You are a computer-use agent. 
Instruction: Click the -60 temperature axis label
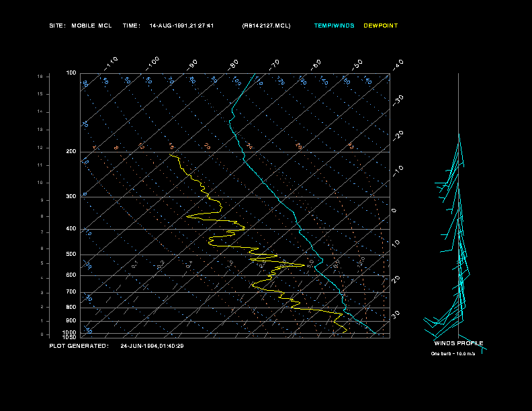[x=316, y=65]
